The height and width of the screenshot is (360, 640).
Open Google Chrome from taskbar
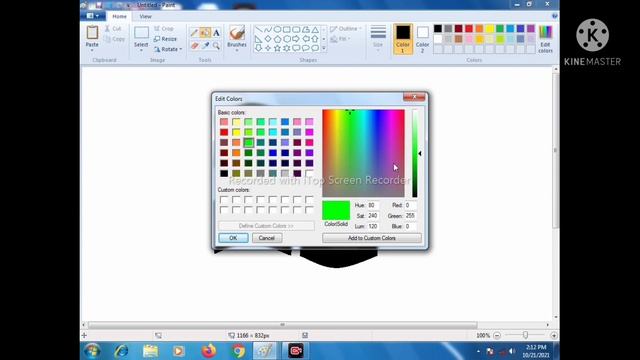[x=238, y=351]
